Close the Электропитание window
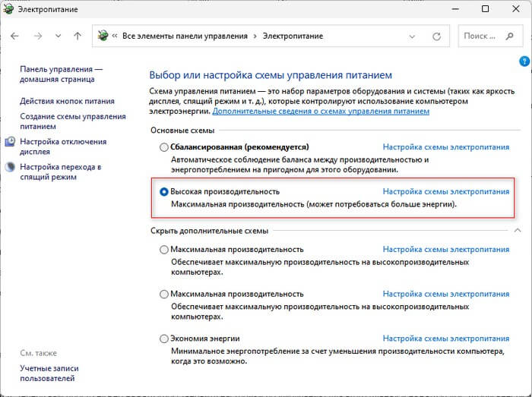The width and height of the screenshot is (532, 397). 516,9
